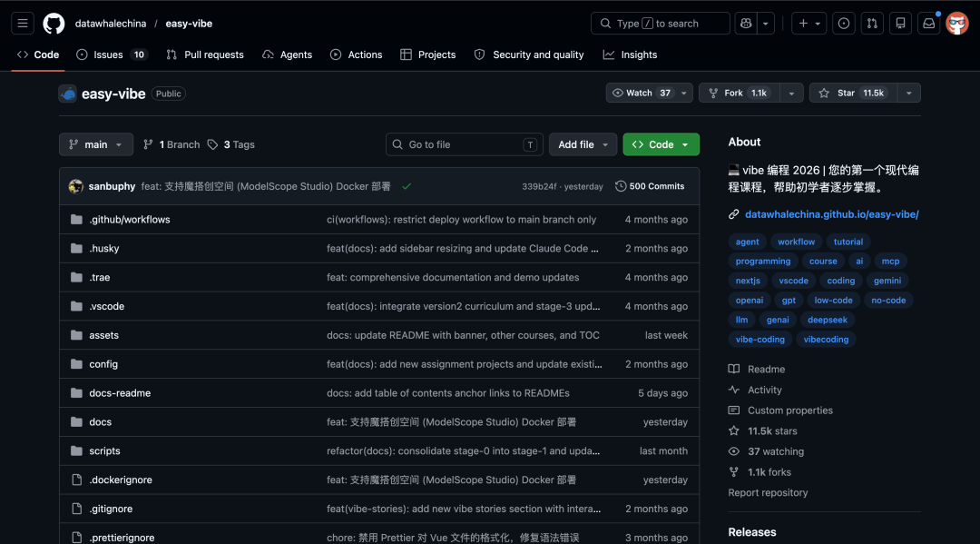Click the agent topic tag
Viewport: 980px width, 544px height.
click(x=747, y=242)
